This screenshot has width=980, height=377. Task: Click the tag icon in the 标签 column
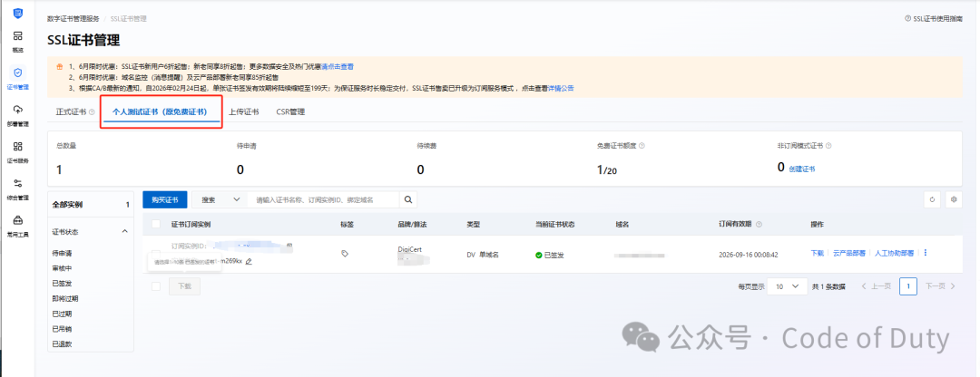(345, 254)
